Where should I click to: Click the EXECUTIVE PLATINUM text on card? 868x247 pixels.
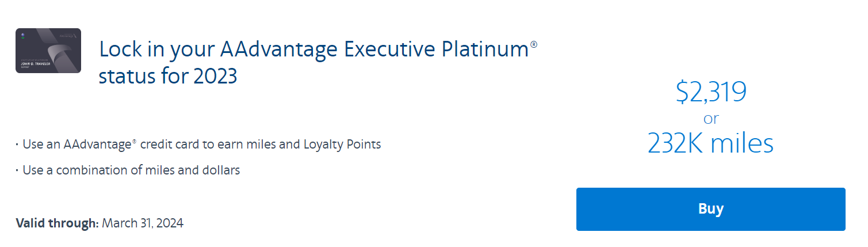pyautogui.click(x=34, y=60)
